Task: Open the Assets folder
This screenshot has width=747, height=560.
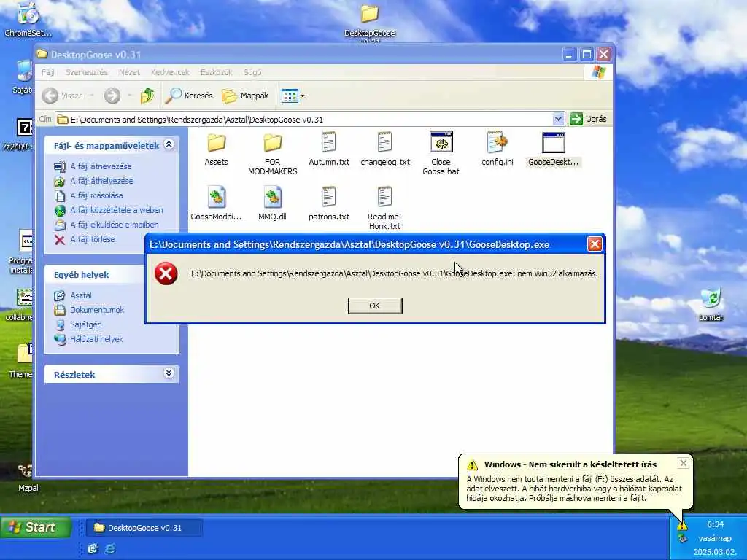Action: tap(216, 149)
